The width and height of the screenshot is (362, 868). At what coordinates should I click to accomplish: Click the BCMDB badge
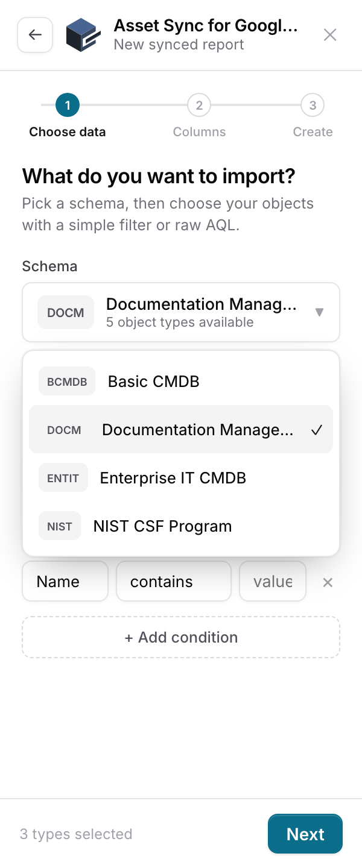67,382
